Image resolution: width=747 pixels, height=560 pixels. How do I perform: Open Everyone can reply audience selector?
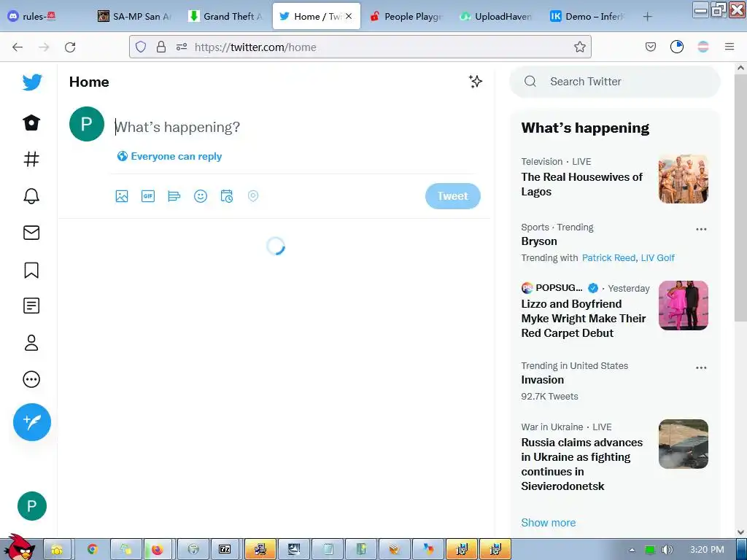169,156
